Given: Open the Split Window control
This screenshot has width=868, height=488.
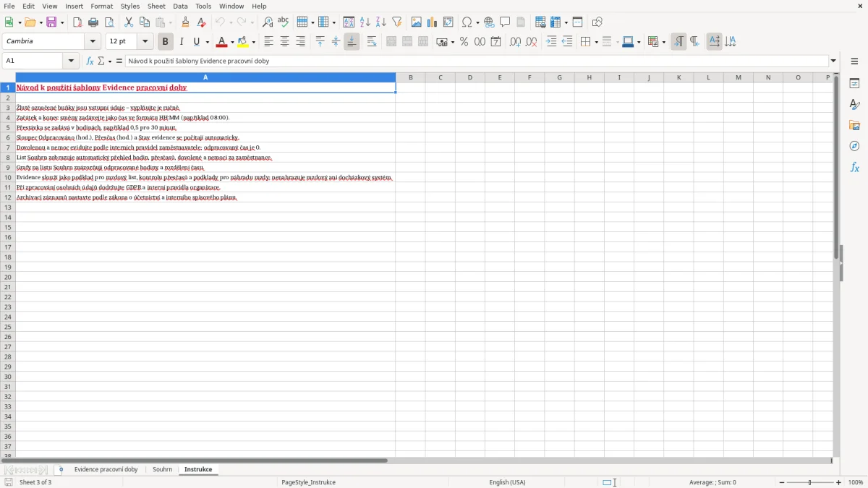Looking at the screenshot, I should [578, 22].
